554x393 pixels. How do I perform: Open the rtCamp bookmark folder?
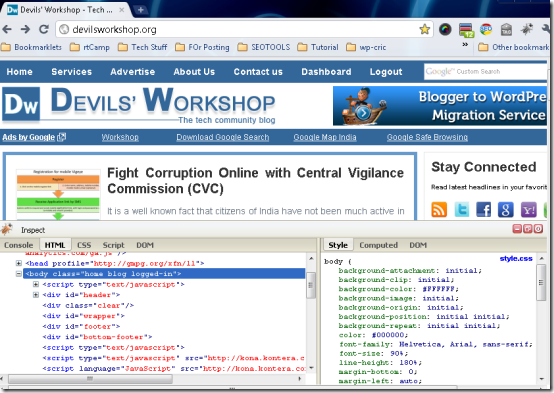pyautogui.click(x=90, y=47)
